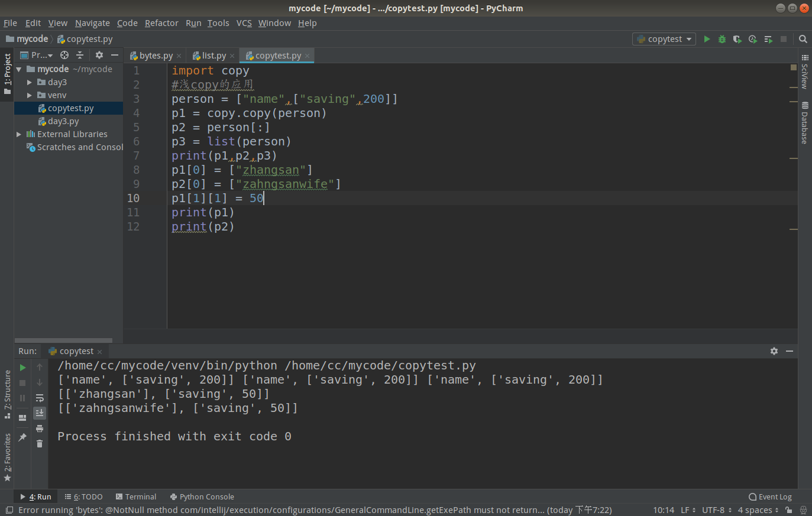The width and height of the screenshot is (812, 516).
Task: Change 4 spaces indent setting
Action: 758,510
